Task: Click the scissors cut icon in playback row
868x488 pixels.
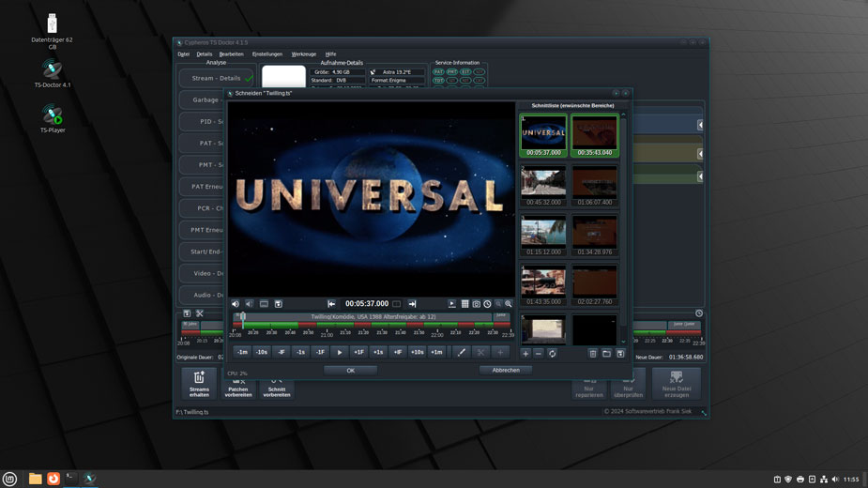Action: pos(480,352)
